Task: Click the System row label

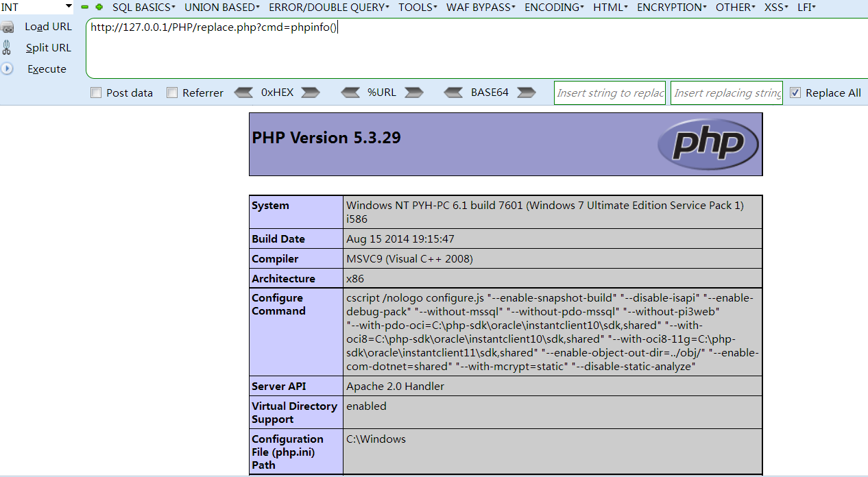Action: click(x=270, y=206)
